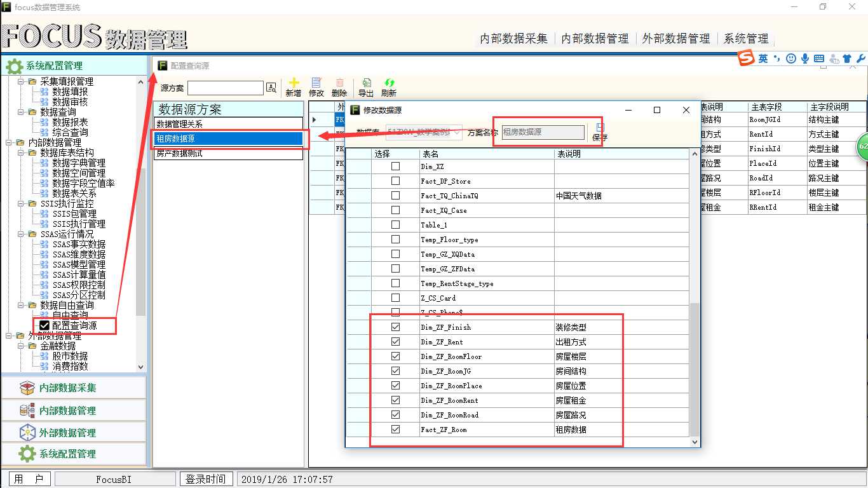Click inside the 源方案 search input field

pyautogui.click(x=225, y=88)
